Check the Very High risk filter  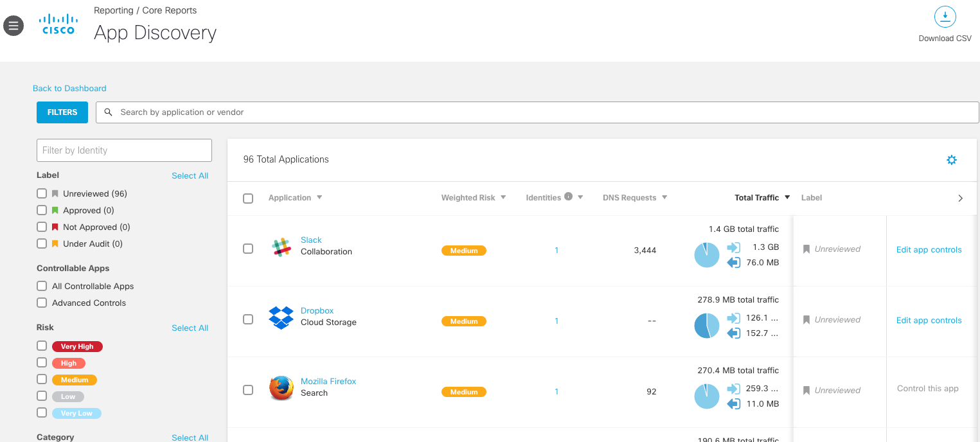coord(42,346)
